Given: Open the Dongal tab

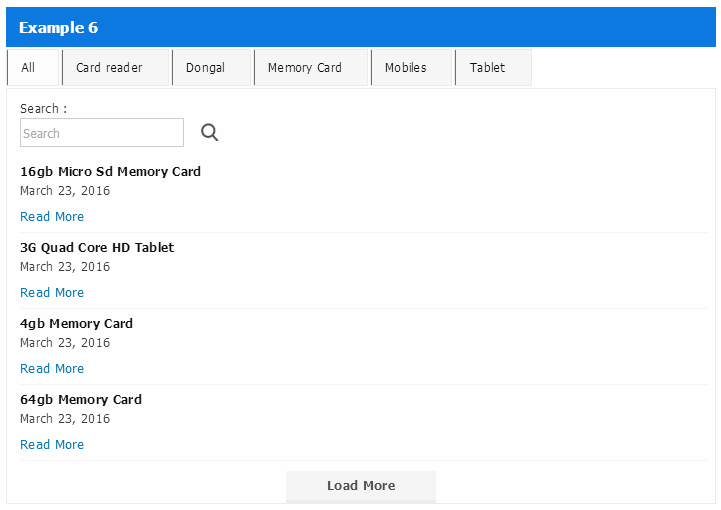Looking at the screenshot, I should point(212,68).
